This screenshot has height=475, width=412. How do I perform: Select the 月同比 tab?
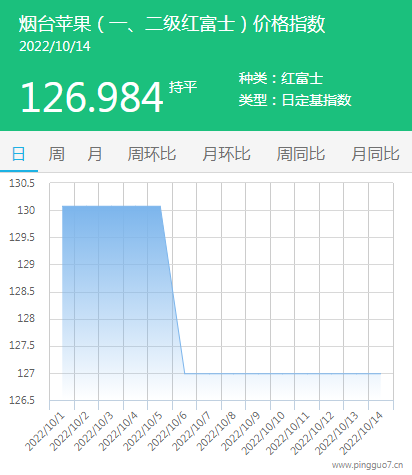tap(375, 154)
